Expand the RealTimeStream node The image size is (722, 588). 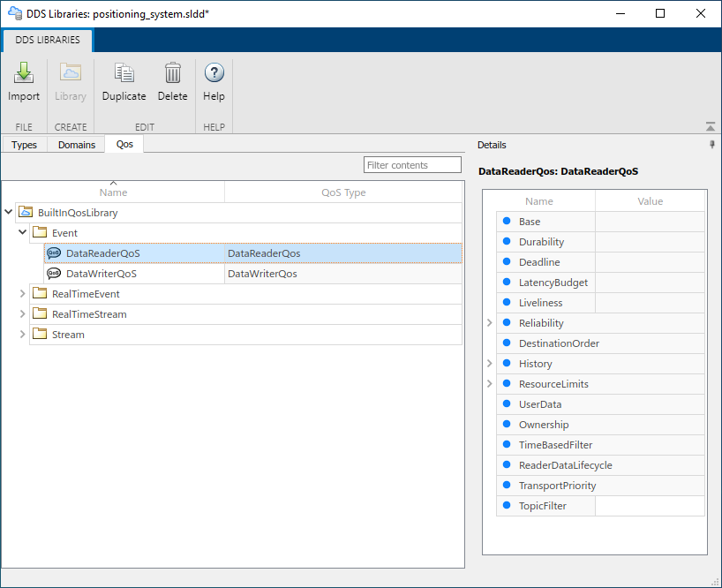click(22, 314)
